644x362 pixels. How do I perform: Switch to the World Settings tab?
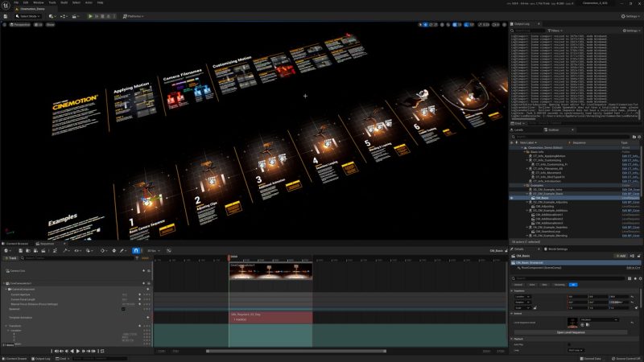coord(555,249)
